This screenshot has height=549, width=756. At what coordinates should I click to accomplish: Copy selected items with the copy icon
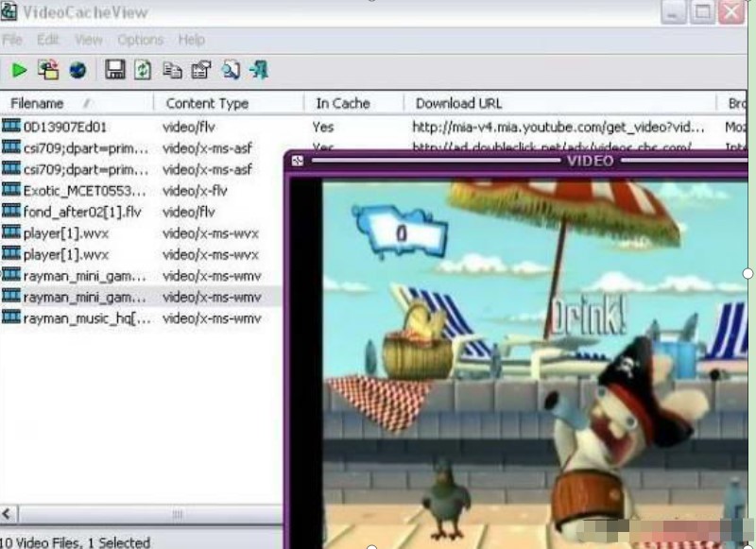click(x=173, y=69)
